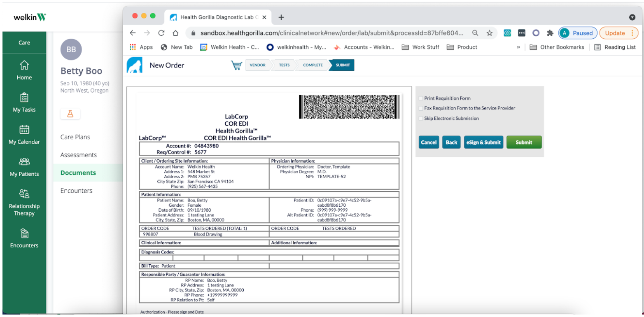Click the browser back arrow
Viewport: 644px width, 317px height.
(x=133, y=33)
